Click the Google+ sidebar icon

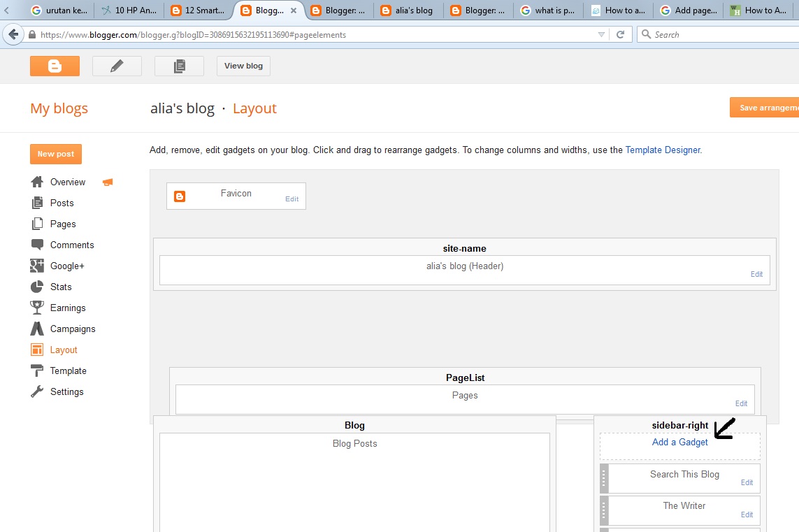pyautogui.click(x=37, y=266)
